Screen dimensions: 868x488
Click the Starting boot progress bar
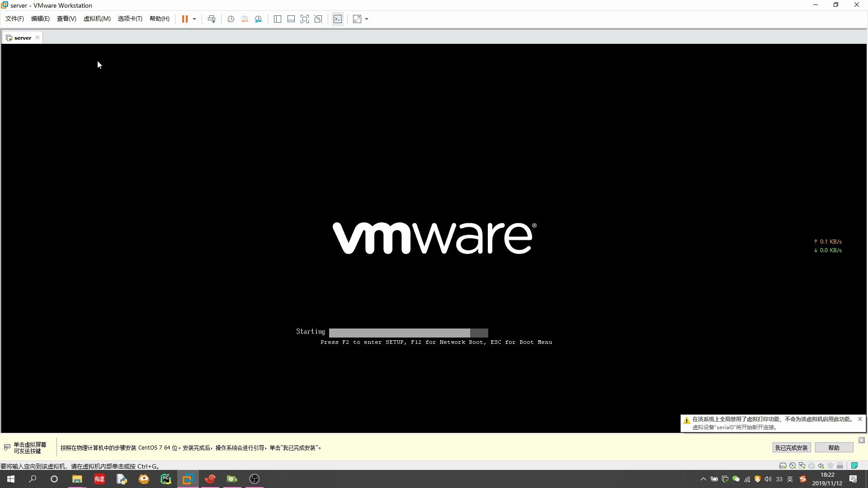pos(408,333)
